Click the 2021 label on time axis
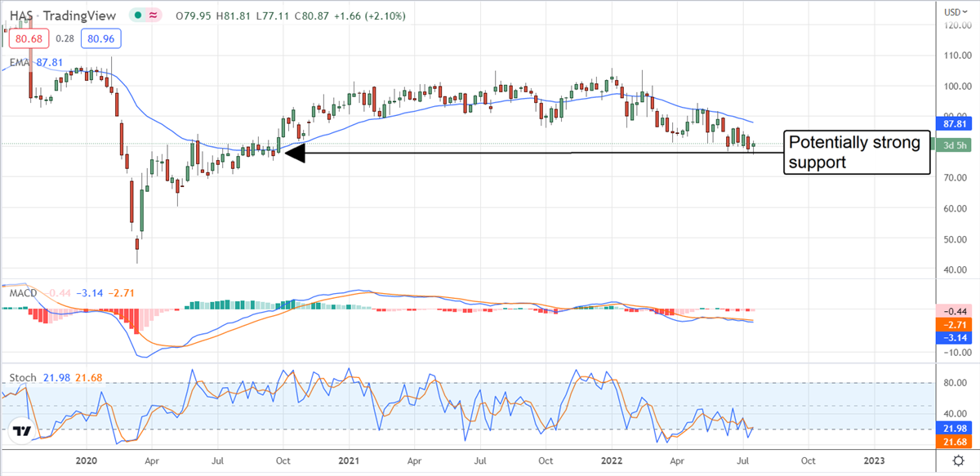Viewport: 980px width, 476px height. point(349,460)
